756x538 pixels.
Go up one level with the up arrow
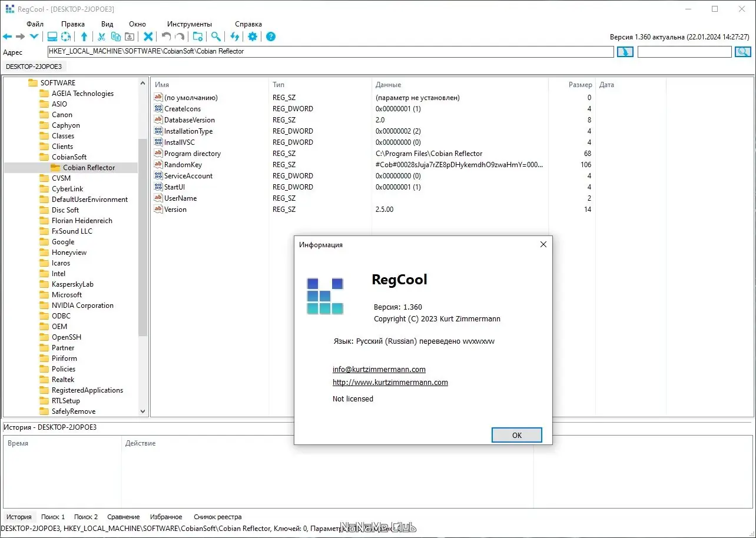84,36
